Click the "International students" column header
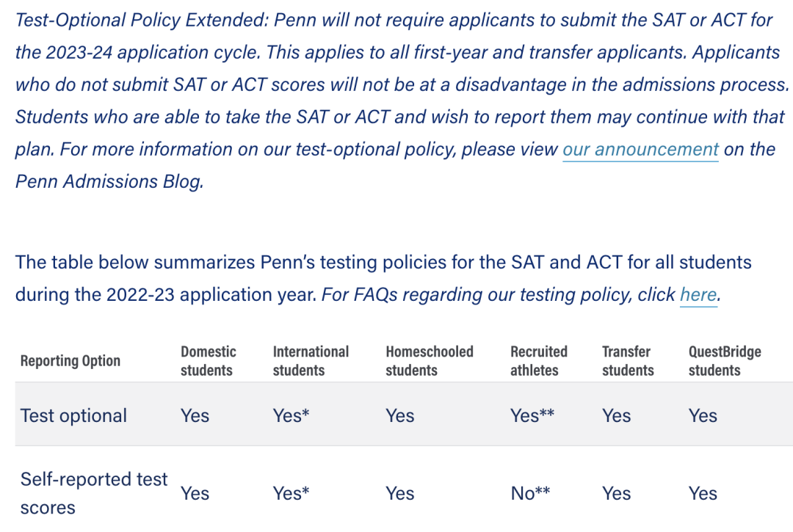 coord(311,361)
